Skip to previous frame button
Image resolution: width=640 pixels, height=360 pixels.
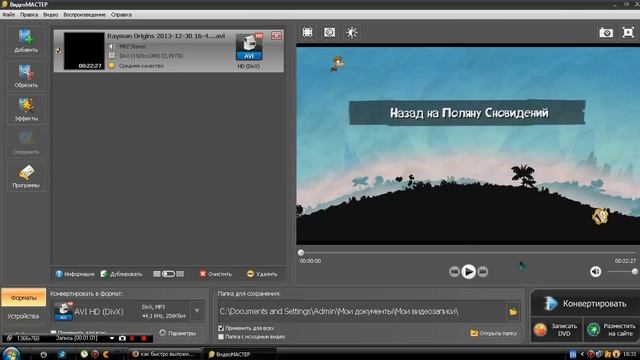(x=454, y=272)
